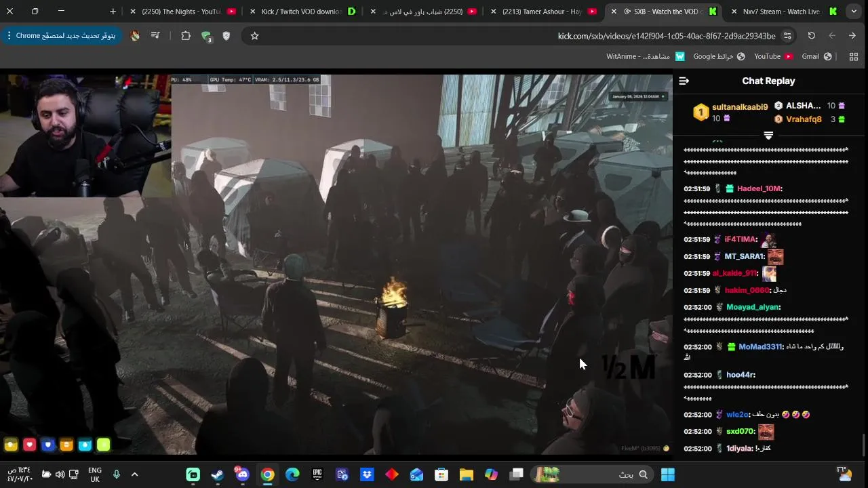Viewport: 868px width, 488px height.
Task: Click hoo44r username in chat
Action: coord(740,375)
